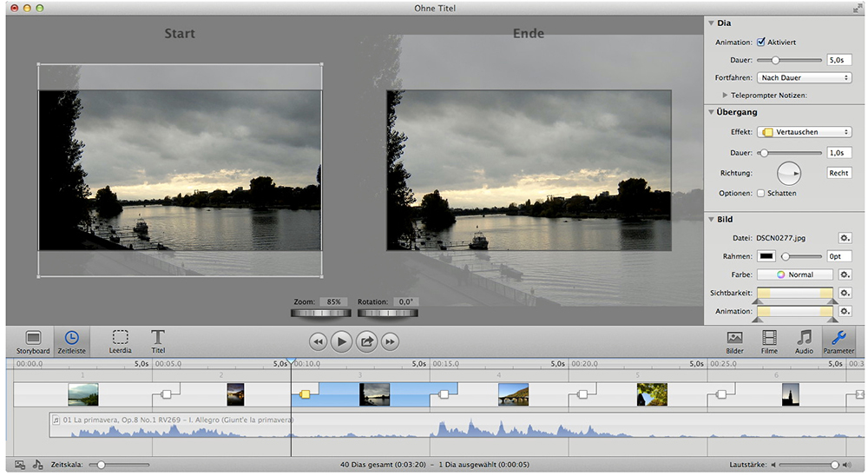868x476 pixels.
Task: Open the Audio browser
Action: 804,340
